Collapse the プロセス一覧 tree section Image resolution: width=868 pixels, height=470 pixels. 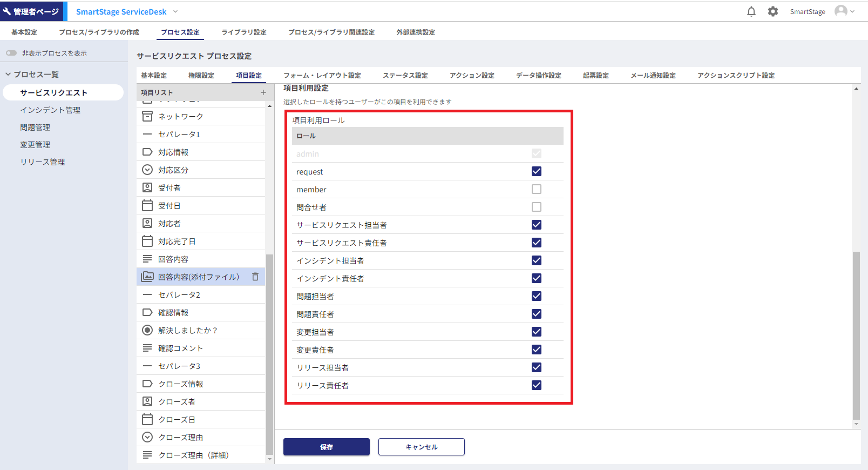point(8,74)
